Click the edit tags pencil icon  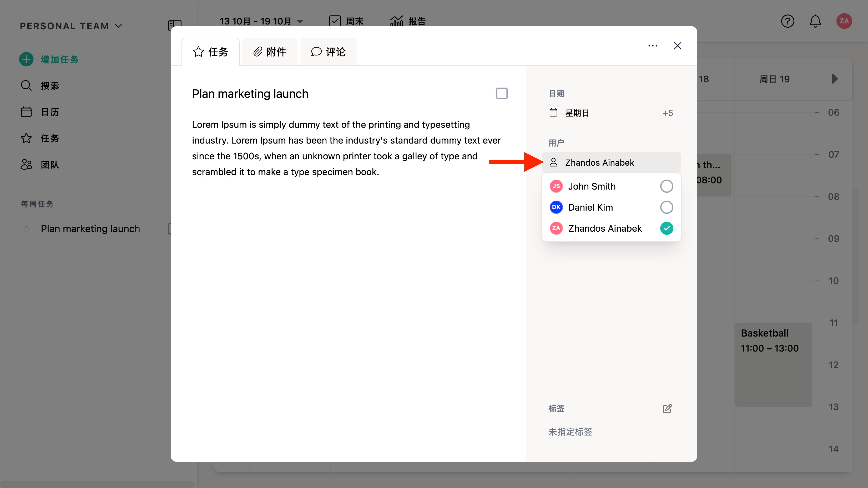tap(667, 409)
